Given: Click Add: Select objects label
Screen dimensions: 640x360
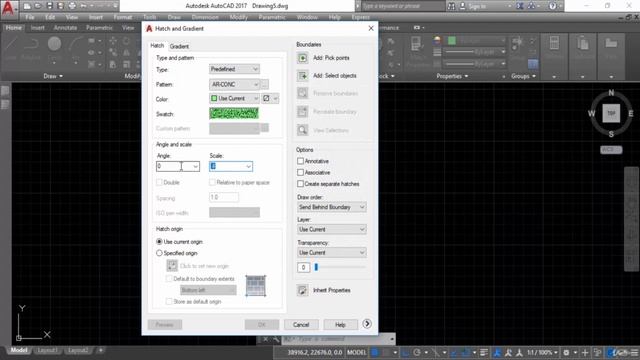Looking at the screenshot, I should (x=335, y=76).
